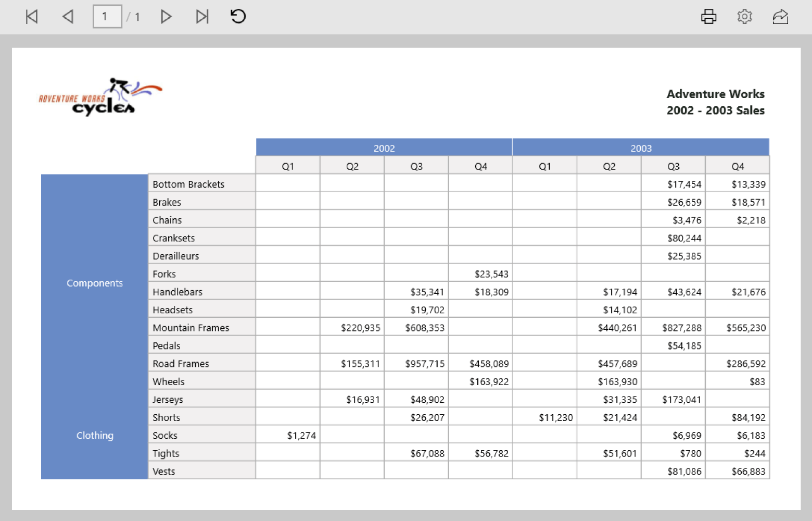Click the current page number field
Viewport: 812px width, 521px height.
(107, 17)
